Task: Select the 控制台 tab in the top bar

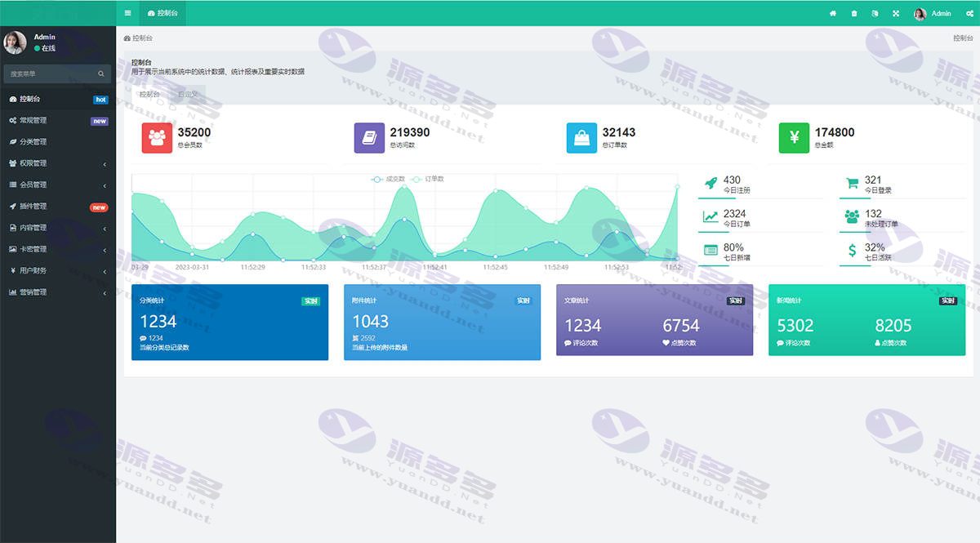Action: [163, 13]
